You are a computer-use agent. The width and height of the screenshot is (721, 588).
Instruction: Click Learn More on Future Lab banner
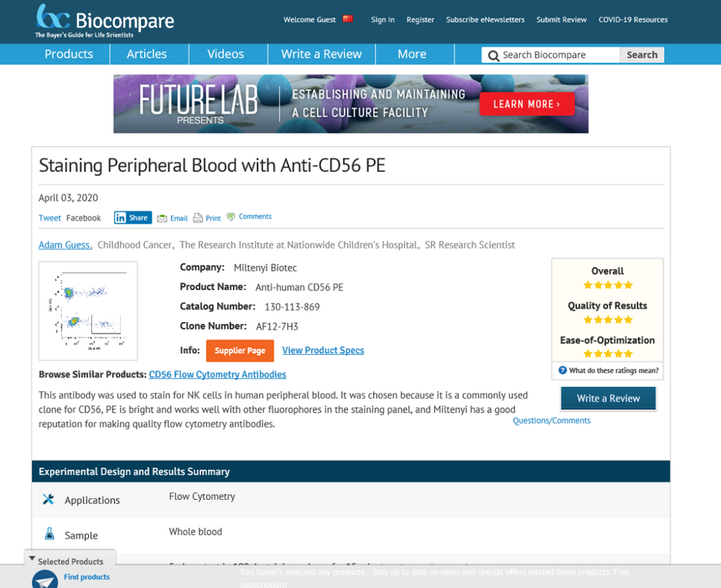click(526, 104)
